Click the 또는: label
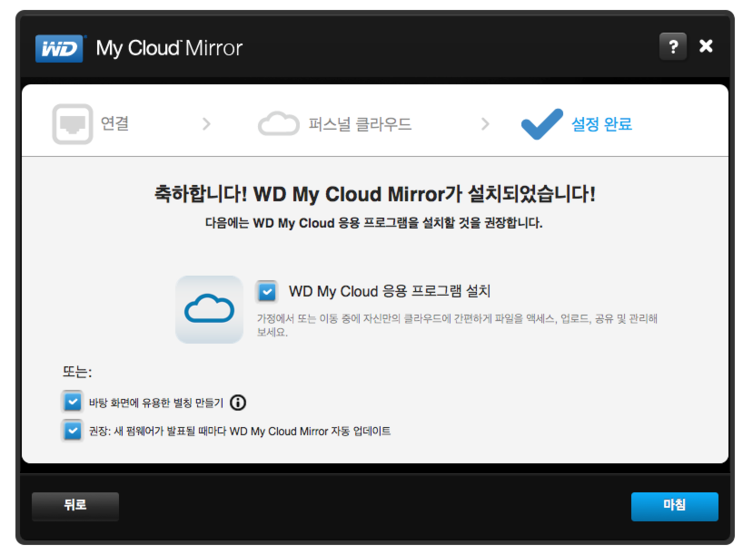The height and width of the screenshot is (554, 743). [x=77, y=372]
